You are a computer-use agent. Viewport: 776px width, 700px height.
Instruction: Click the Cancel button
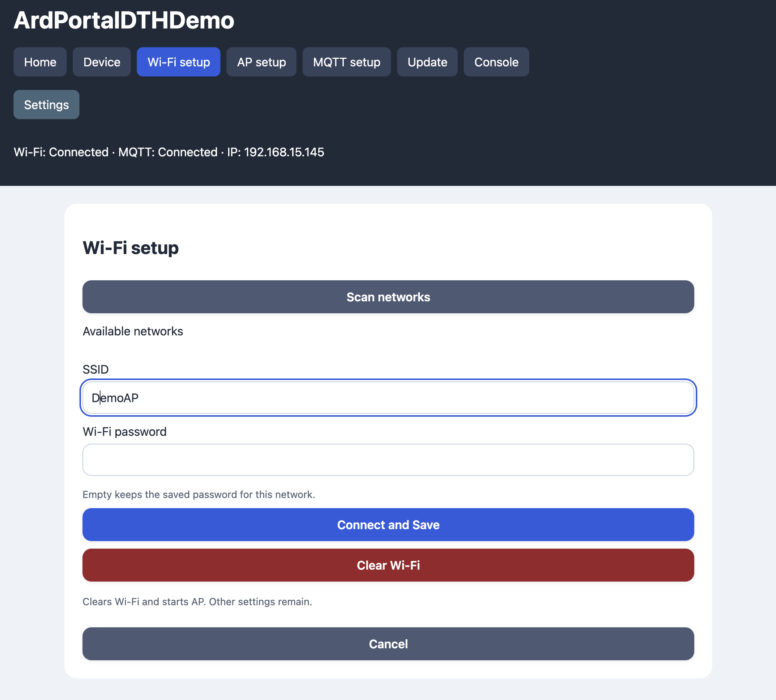(x=388, y=644)
